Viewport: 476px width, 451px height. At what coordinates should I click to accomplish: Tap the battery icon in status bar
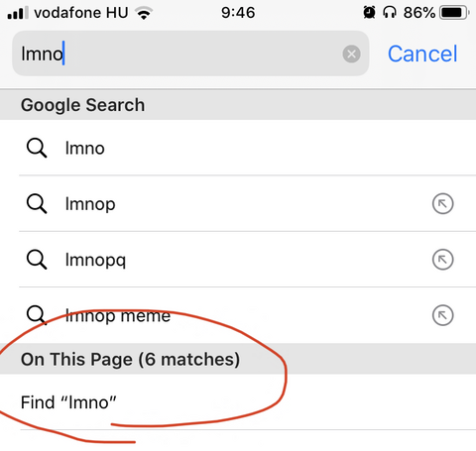[x=454, y=13]
